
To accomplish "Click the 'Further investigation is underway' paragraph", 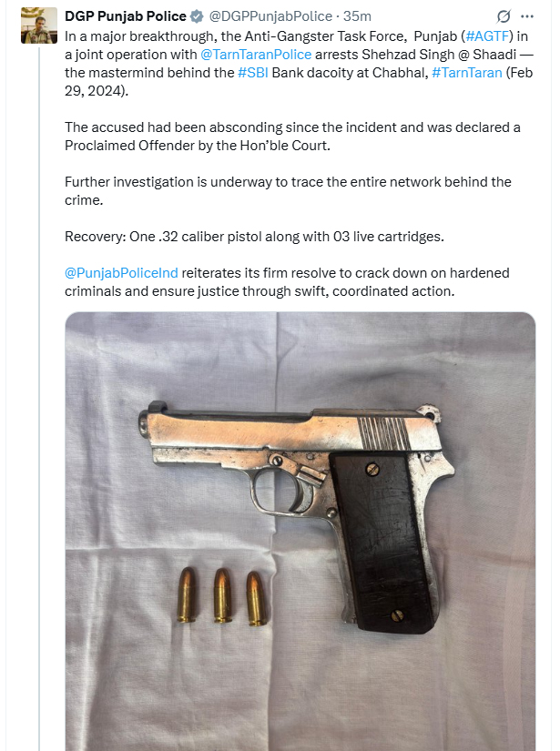I will coord(288,182).
